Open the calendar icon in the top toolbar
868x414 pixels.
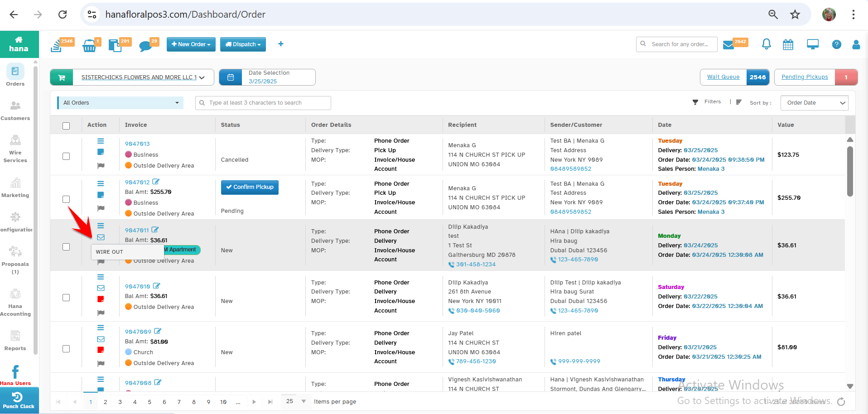[x=788, y=44]
